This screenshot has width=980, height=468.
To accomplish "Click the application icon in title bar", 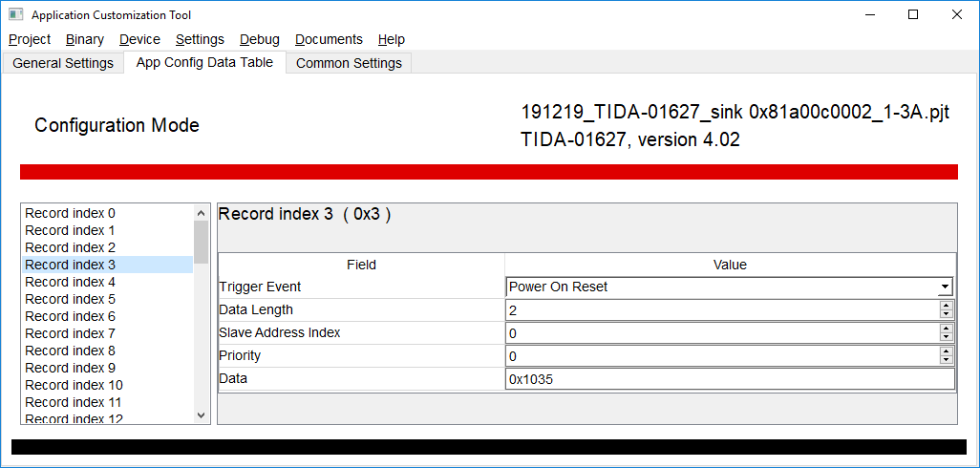I will pyautogui.click(x=15, y=14).
